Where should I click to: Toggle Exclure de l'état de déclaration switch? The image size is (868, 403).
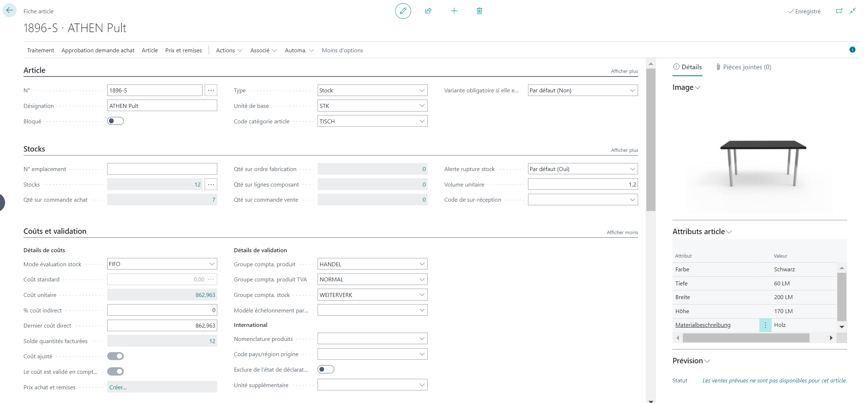pyautogui.click(x=326, y=369)
